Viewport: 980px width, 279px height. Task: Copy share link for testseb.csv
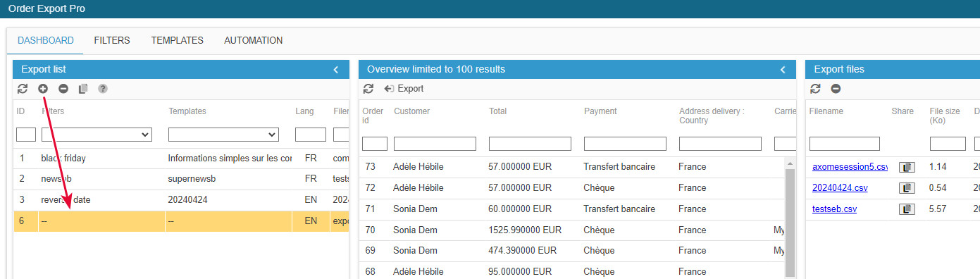907,209
